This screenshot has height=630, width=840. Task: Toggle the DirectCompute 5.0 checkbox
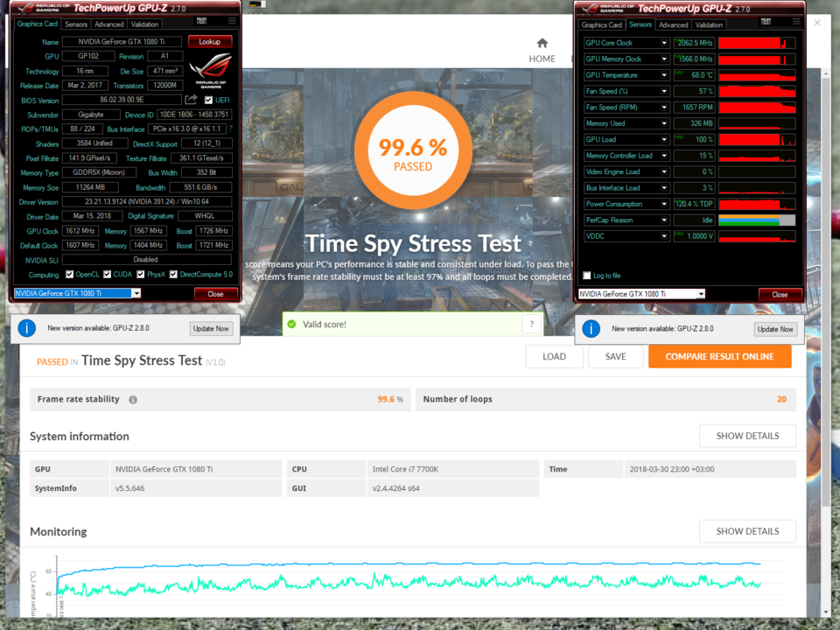tap(173, 274)
